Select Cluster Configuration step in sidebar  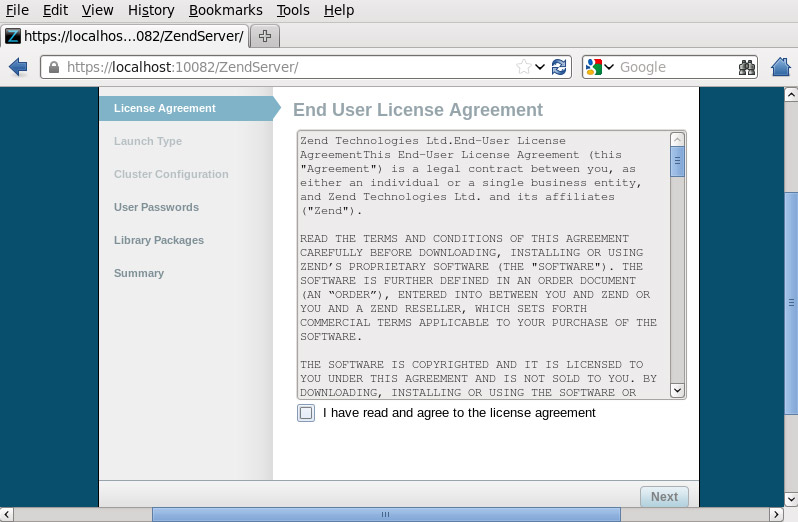[x=171, y=175]
